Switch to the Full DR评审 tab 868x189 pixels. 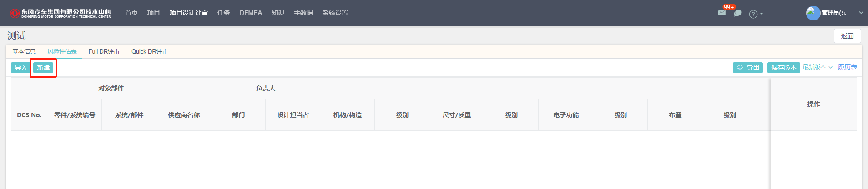104,51
